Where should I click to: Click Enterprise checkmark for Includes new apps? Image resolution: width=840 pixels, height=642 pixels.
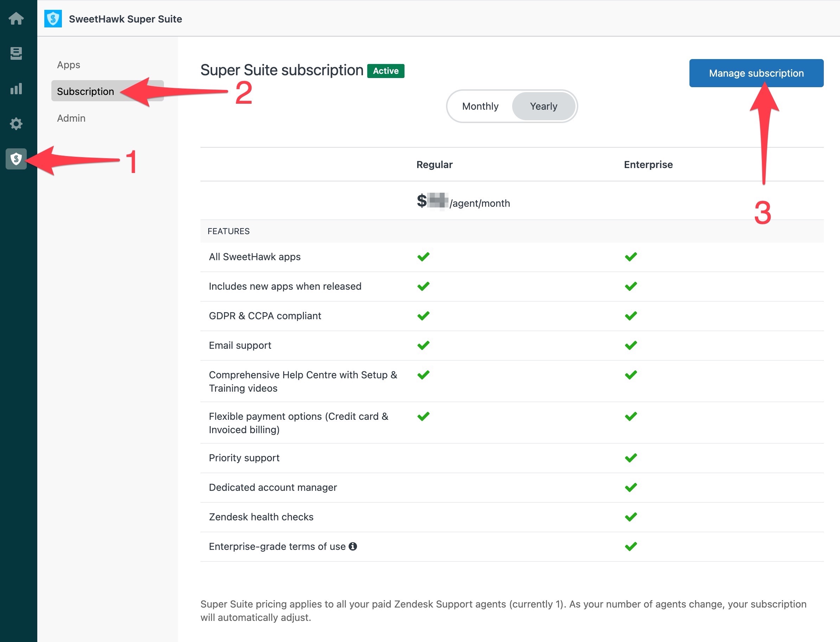click(x=631, y=286)
